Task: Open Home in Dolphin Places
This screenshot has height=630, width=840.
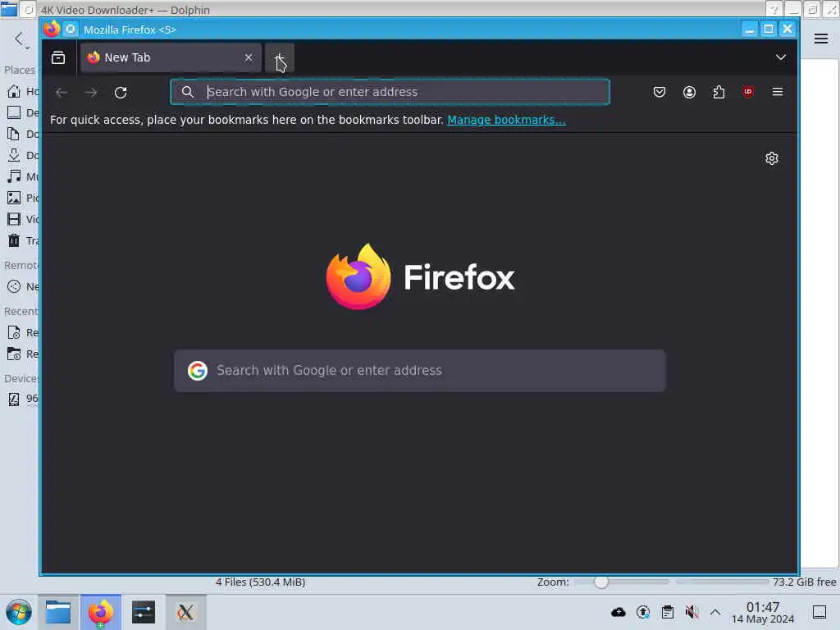Action: tap(21, 91)
